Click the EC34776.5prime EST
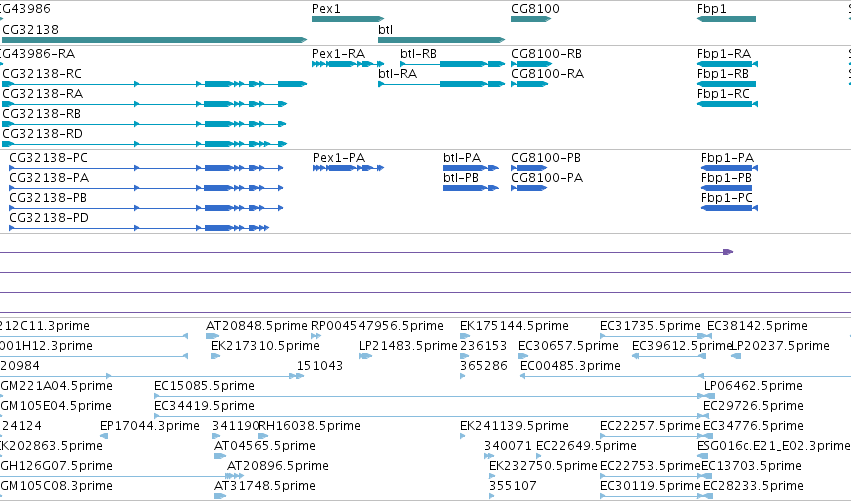This screenshot has height=501, width=851. point(707,436)
